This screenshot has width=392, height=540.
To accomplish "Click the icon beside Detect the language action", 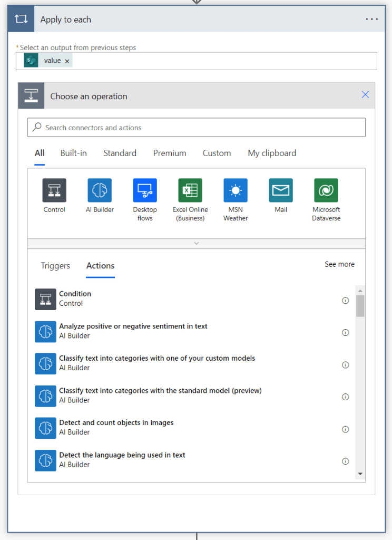I will [45, 460].
